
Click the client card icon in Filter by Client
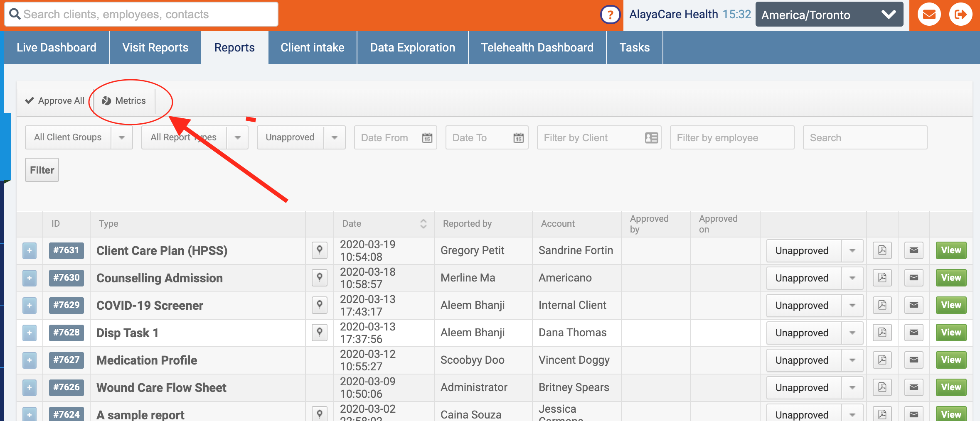pyautogui.click(x=651, y=138)
